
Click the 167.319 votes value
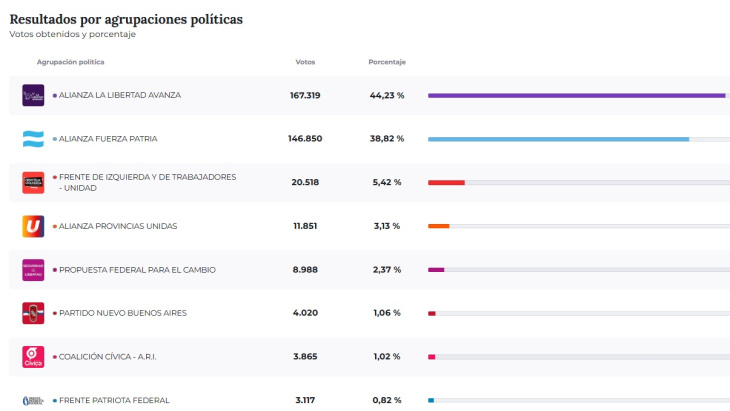click(305, 95)
